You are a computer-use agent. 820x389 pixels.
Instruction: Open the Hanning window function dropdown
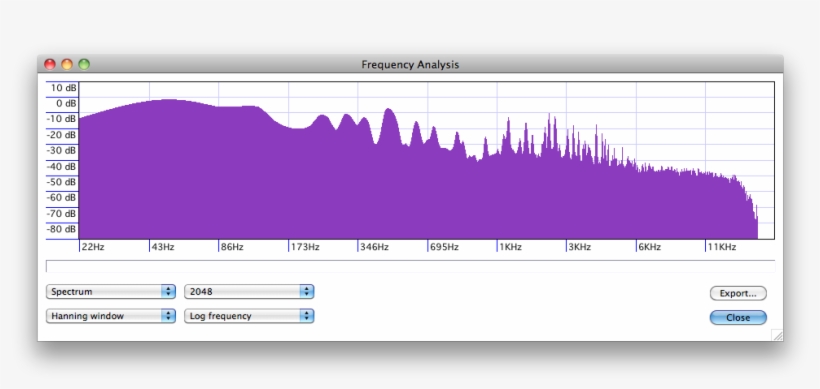(x=110, y=316)
